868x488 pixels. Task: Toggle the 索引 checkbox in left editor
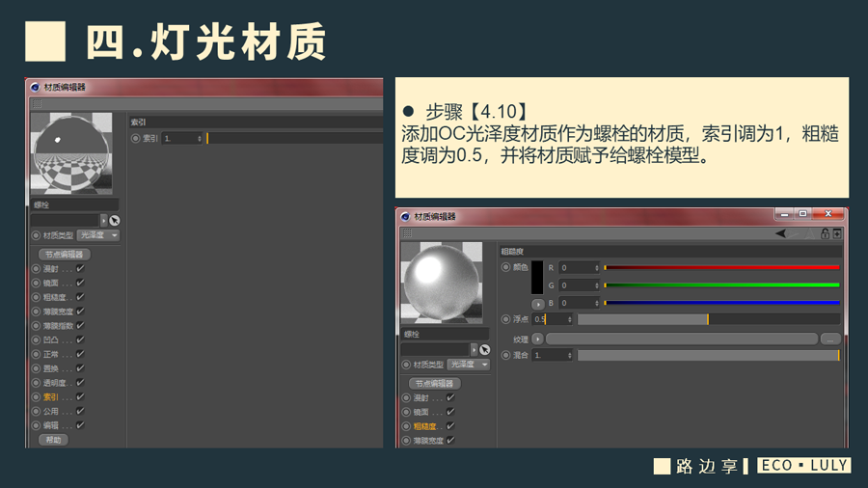pos(80,396)
